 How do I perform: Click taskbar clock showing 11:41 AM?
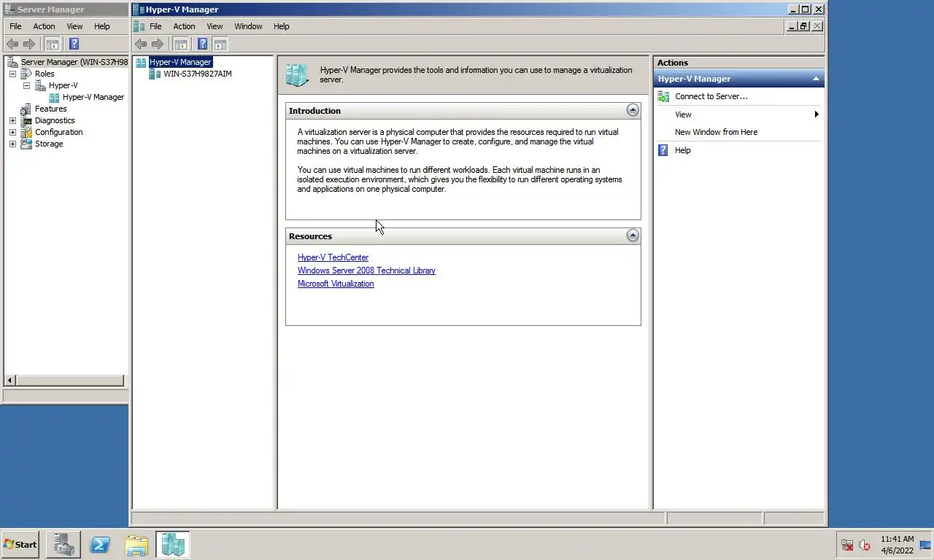tap(897, 545)
